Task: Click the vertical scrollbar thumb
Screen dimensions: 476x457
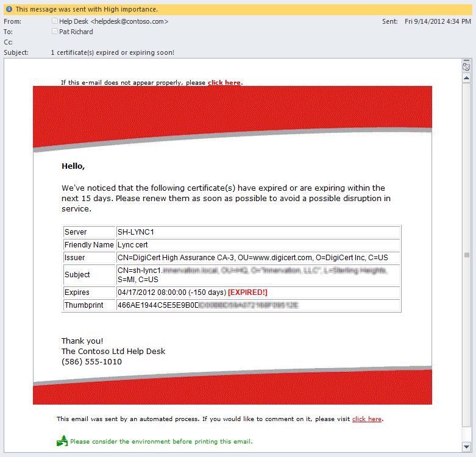Action: [466, 255]
